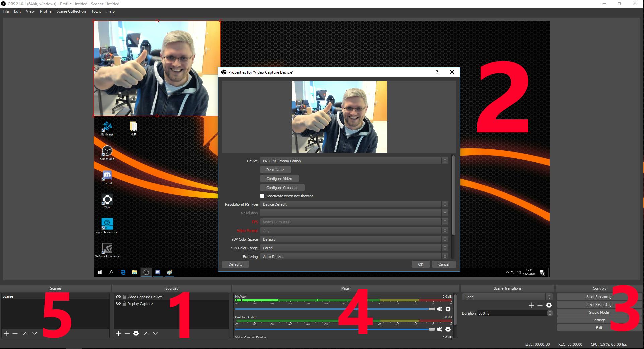Click the GeForce Experience icon in the preview
644x349 pixels.
(107, 250)
